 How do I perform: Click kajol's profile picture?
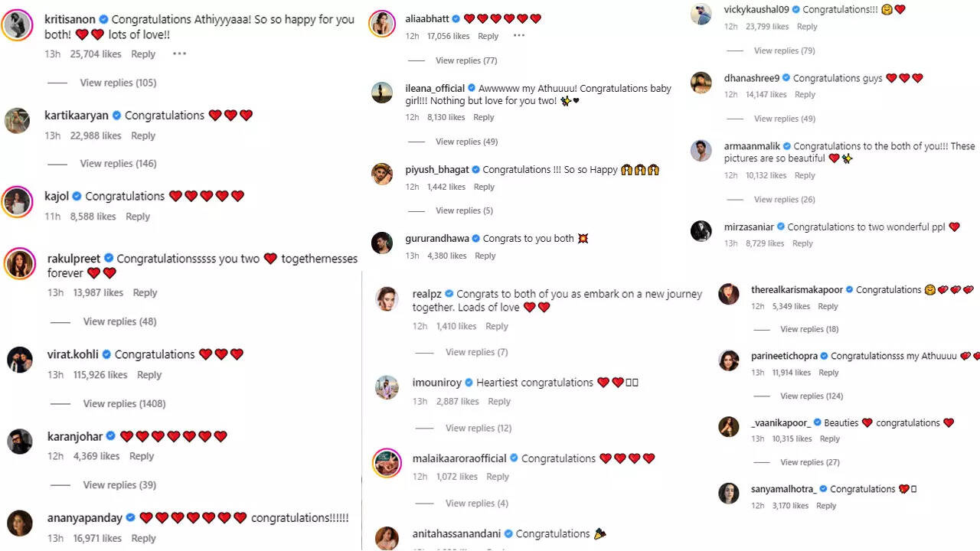(x=17, y=201)
